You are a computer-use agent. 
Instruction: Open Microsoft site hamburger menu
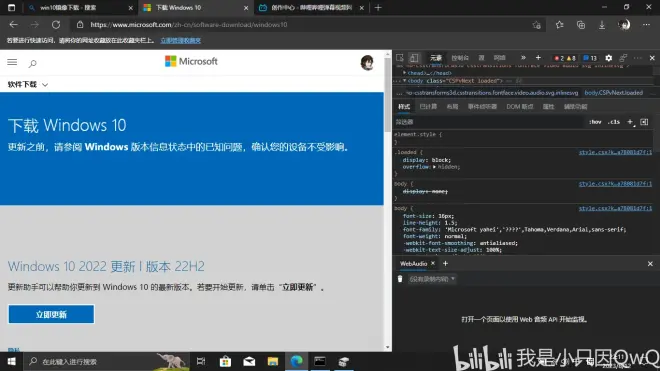coord(12,62)
